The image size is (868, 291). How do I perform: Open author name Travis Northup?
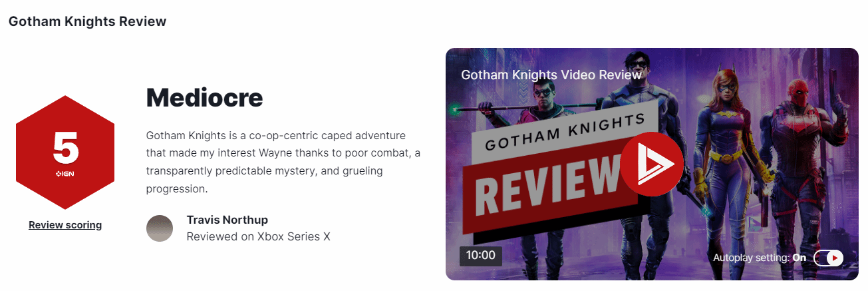point(227,220)
